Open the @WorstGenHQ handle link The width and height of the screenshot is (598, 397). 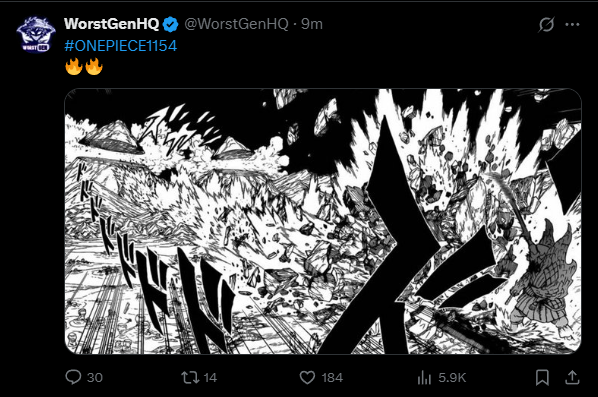(236, 24)
